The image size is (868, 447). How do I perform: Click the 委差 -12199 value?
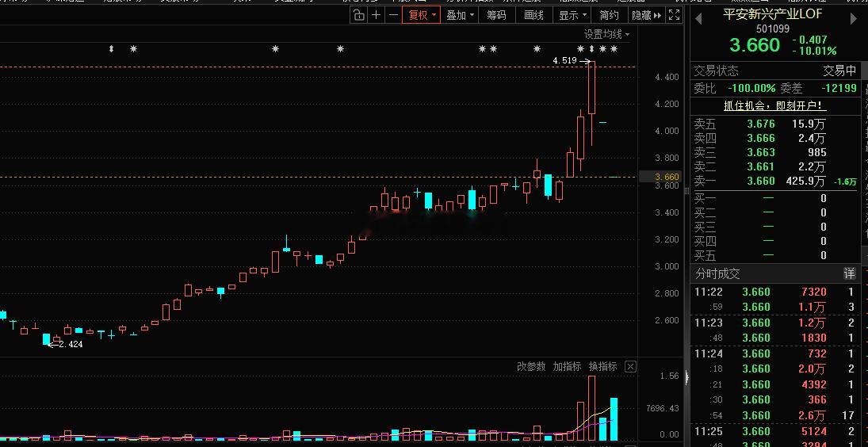839,88
